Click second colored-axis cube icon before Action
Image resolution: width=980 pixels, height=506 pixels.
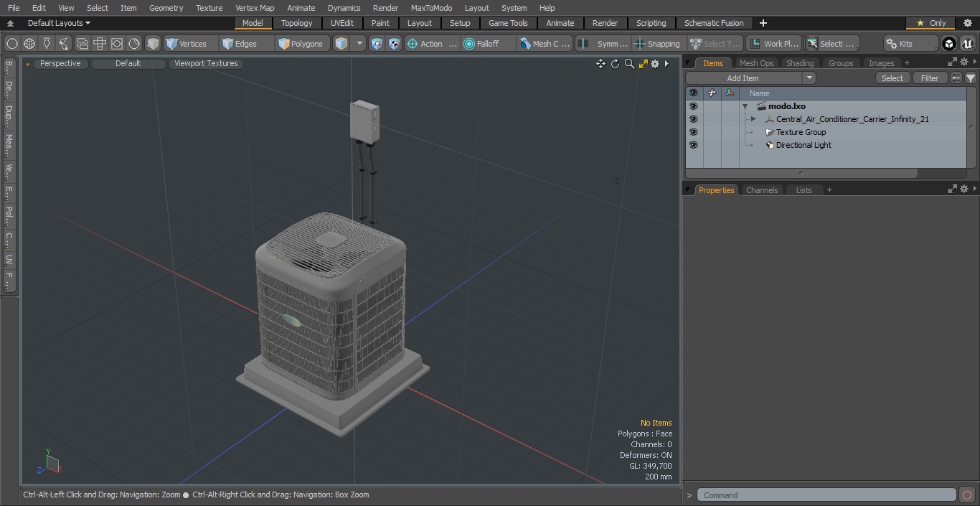395,44
